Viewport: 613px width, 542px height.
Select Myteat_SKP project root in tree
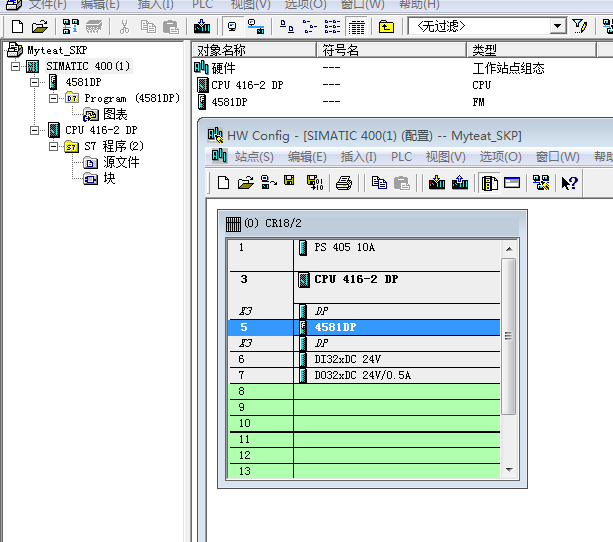[x=57, y=50]
